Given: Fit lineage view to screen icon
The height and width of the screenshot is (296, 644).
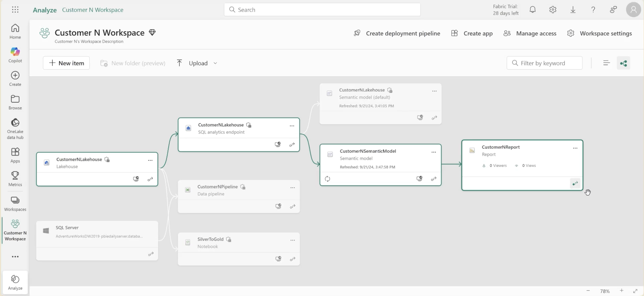Looking at the screenshot, I should 635,291.
